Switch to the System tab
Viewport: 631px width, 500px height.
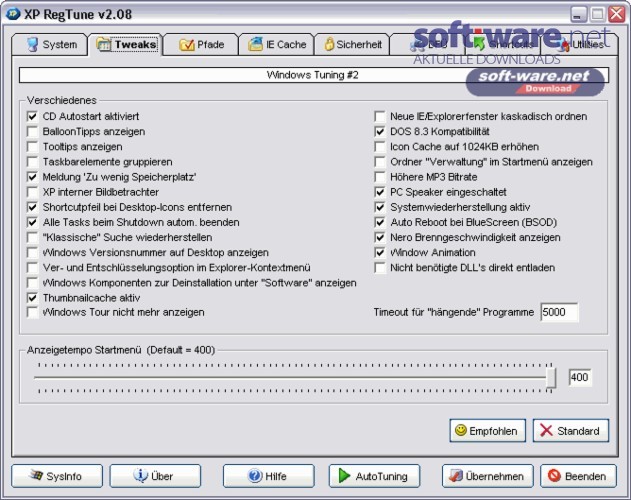(x=49, y=44)
